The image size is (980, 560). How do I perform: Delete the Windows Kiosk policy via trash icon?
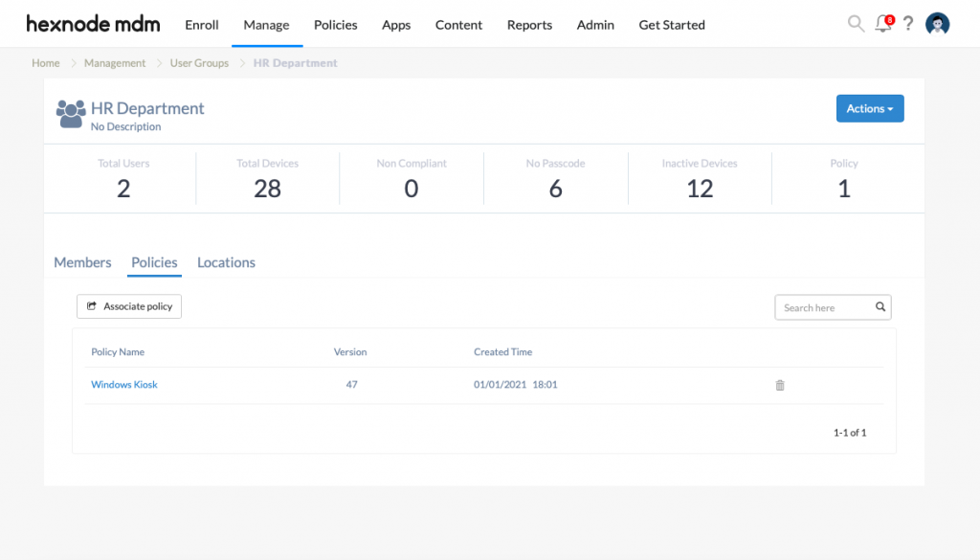point(780,385)
